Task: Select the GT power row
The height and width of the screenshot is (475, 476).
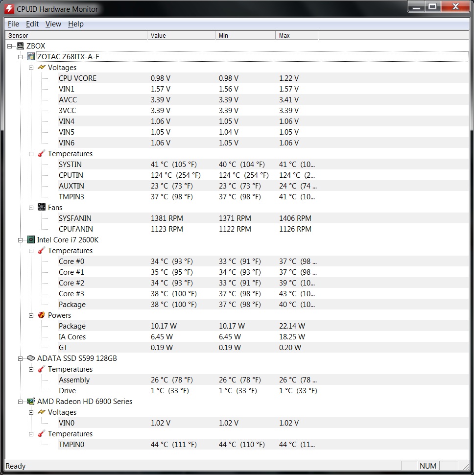Action: [x=263, y=348]
